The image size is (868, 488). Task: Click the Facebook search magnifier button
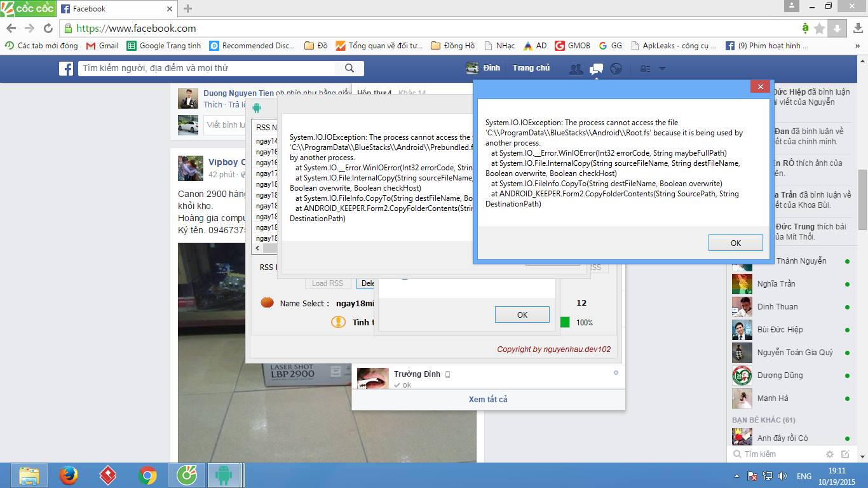(349, 69)
